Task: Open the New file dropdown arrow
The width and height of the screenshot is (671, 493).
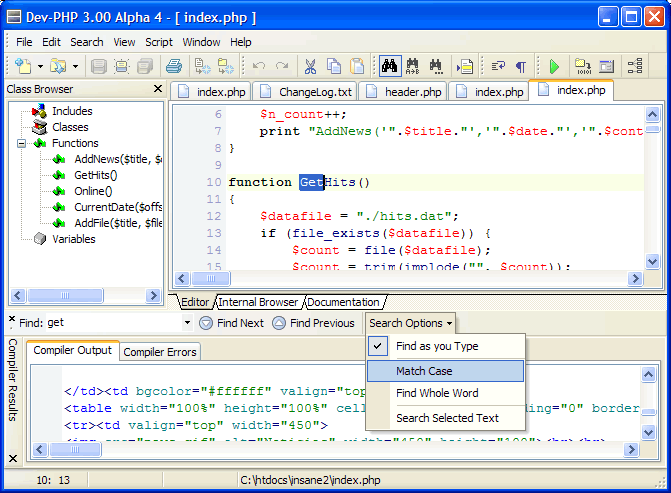Action: coord(40,66)
